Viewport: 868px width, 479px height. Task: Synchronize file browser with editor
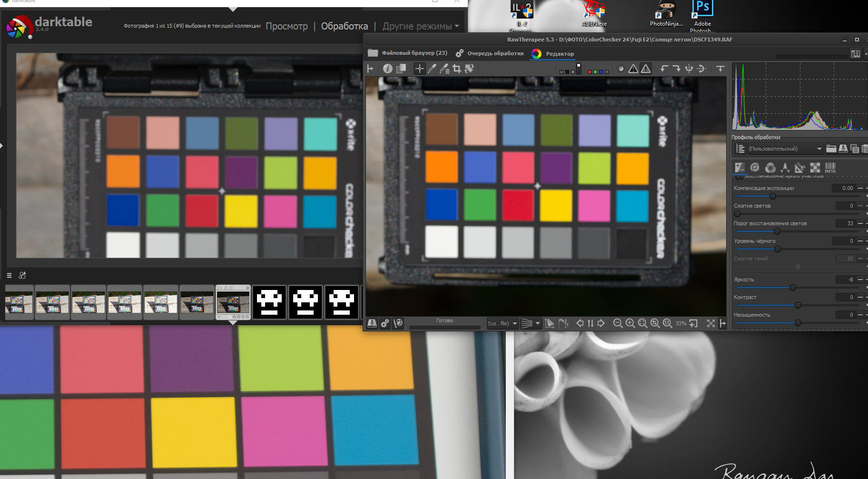(x=591, y=323)
